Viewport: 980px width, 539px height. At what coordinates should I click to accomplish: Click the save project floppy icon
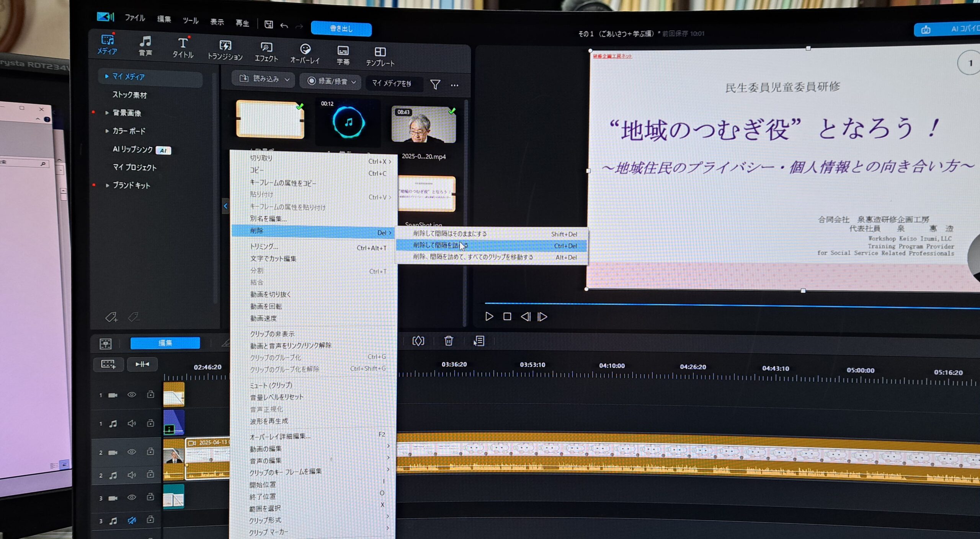(269, 24)
